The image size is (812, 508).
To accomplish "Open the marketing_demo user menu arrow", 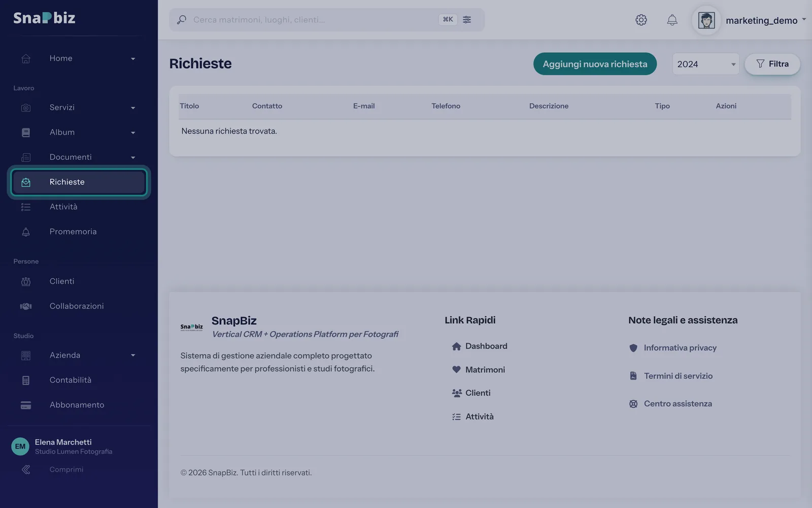I will [x=804, y=19].
